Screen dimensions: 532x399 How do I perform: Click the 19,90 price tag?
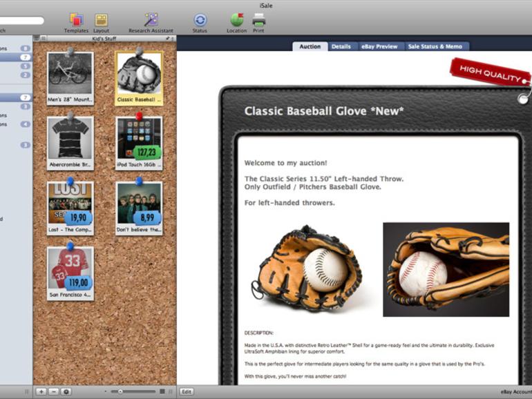click(78, 217)
